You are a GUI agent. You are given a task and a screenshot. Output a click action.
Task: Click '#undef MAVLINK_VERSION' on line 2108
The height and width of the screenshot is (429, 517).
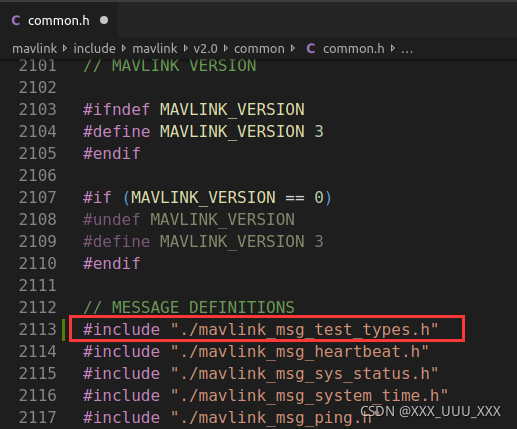[x=189, y=219]
